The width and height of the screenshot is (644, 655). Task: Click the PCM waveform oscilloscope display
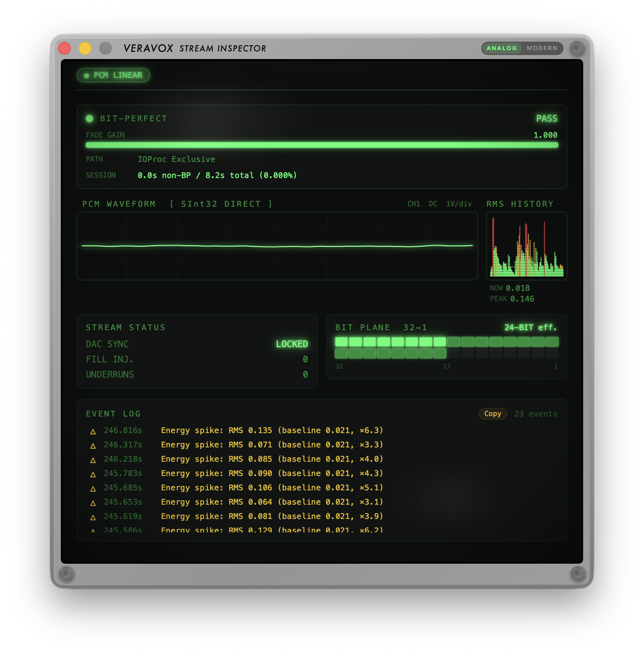tap(277, 246)
